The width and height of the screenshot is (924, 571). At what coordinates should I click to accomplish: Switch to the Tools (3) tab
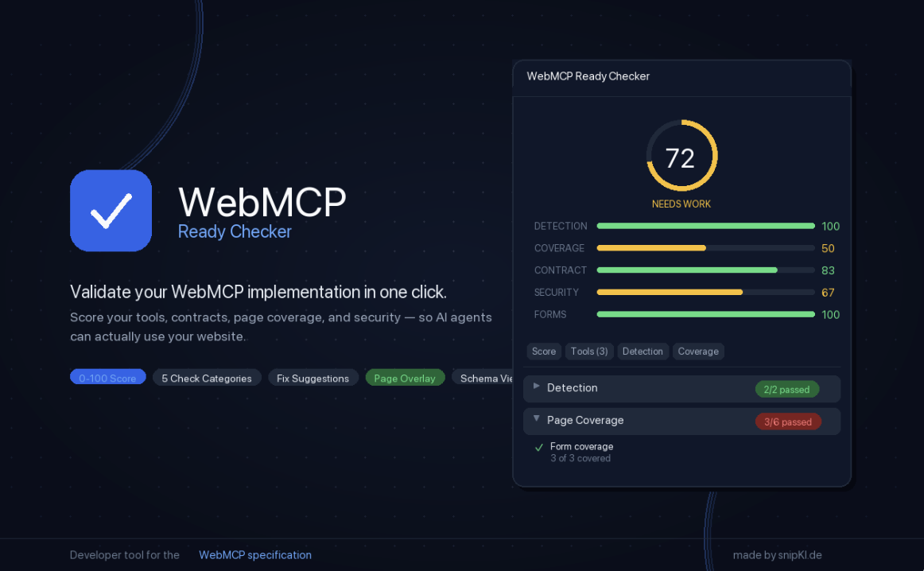[x=589, y=352]
